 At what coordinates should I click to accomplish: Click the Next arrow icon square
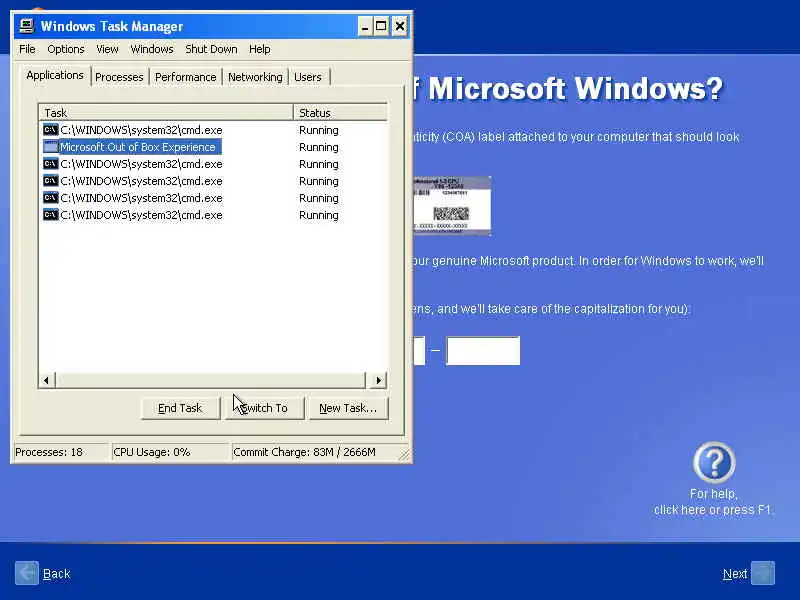click(x=763, y=573)
